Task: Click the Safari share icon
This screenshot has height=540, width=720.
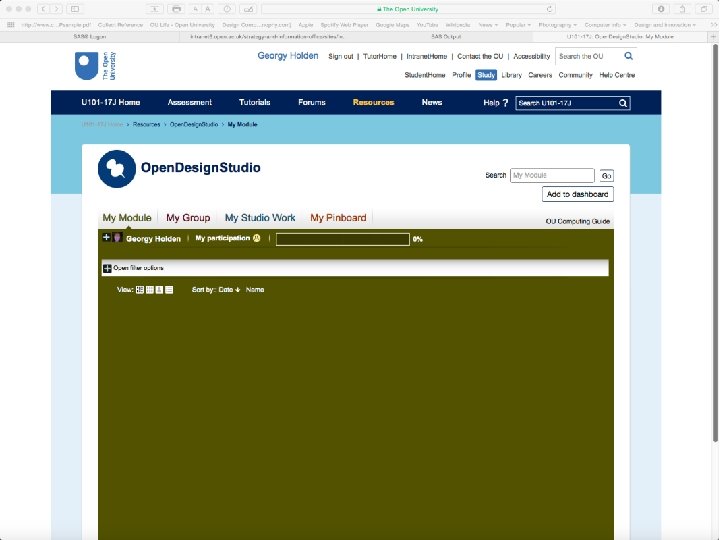Action: 682,9
